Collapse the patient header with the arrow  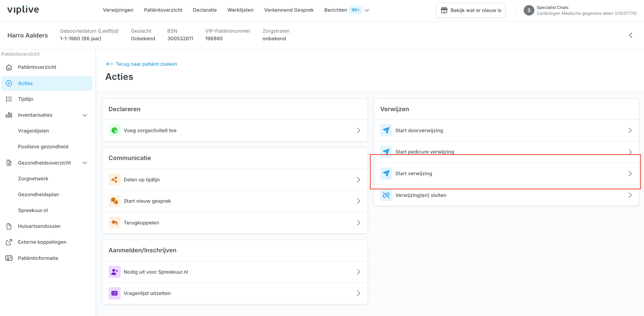click(x=631, y=35)
